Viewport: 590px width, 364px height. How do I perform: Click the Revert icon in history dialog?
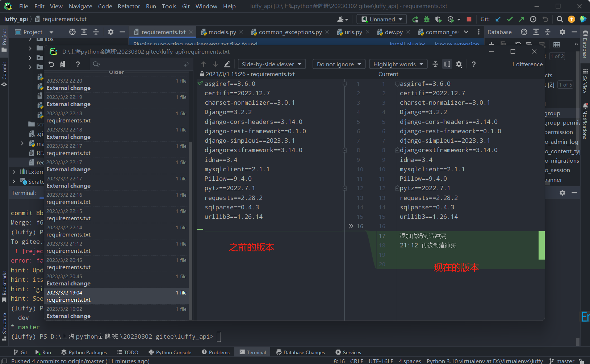tap(51, 64)
